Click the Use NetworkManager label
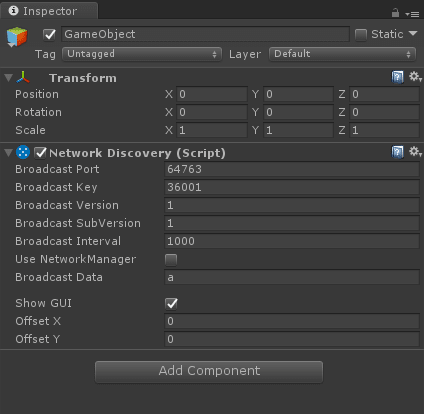 pyautogui.click(x=76, y=259)
